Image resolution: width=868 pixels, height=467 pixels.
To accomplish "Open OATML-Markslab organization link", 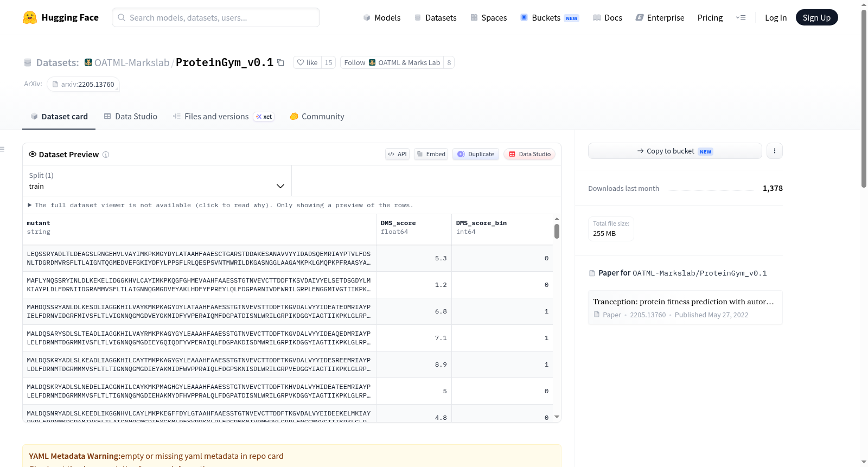I will (132, 62).
